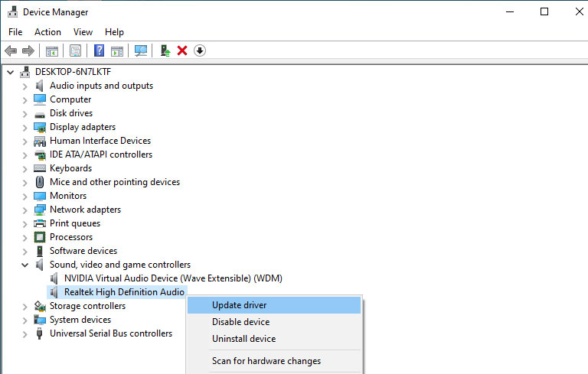Select the Monitors label
This screenshot has height=374, width=588.
[68, 196]
